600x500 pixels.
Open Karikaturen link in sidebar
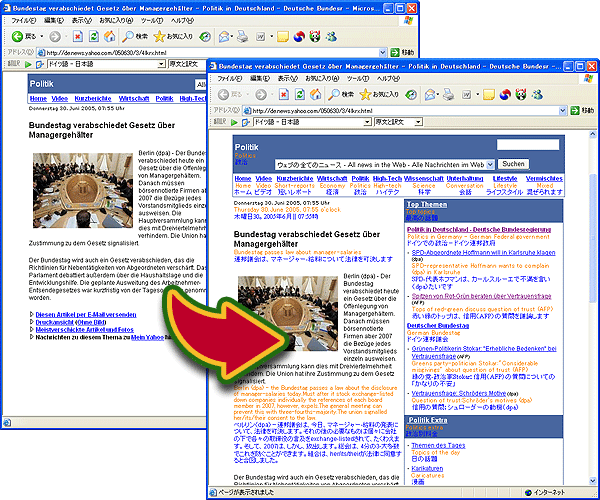427,469
